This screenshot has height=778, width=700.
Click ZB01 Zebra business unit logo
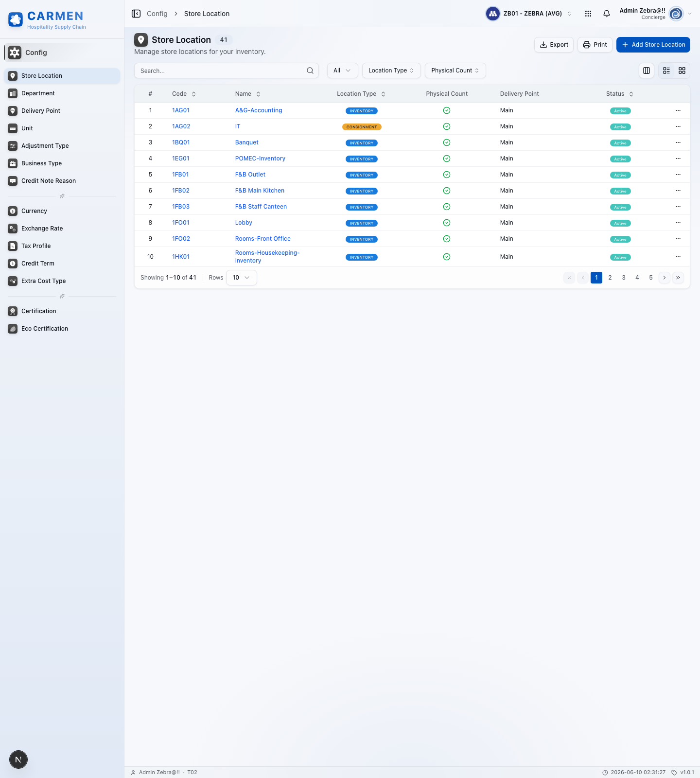click(493, 14)
